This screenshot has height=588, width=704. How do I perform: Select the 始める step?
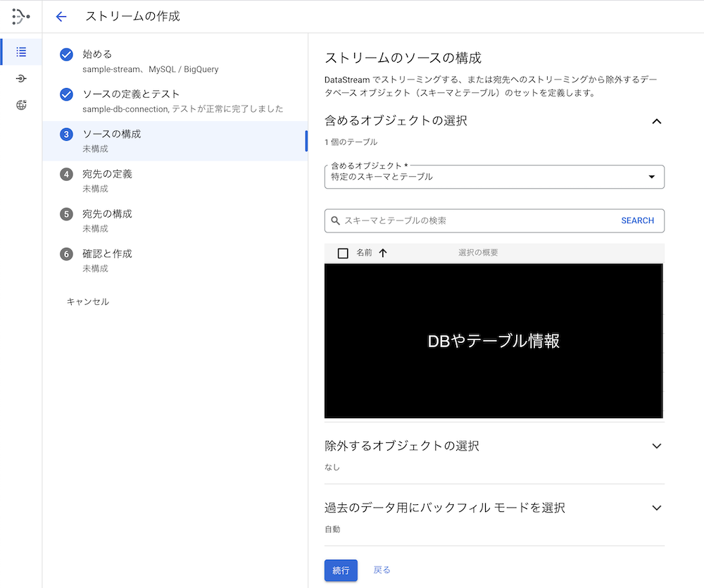point(175,61)
